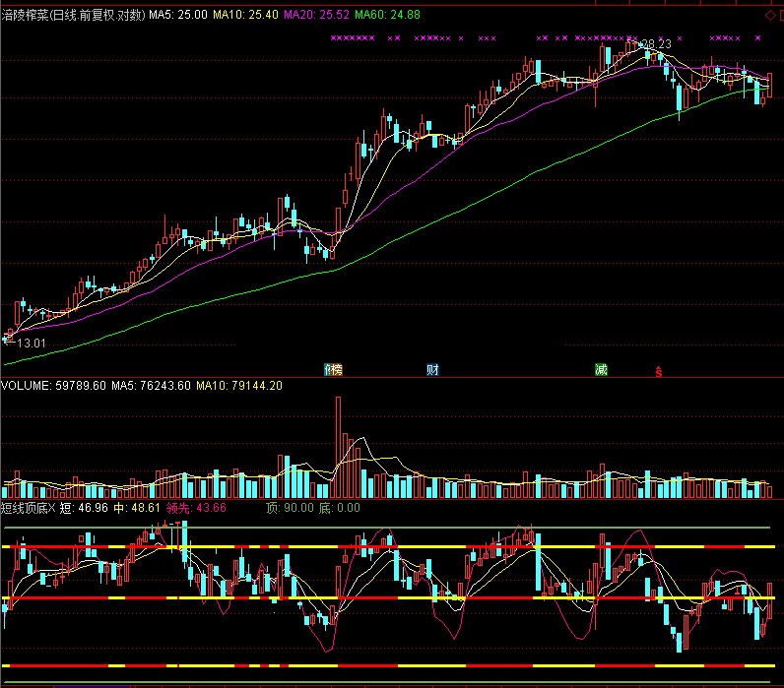
Task: Click the tallest red volume bar
Action: point(339,447)
